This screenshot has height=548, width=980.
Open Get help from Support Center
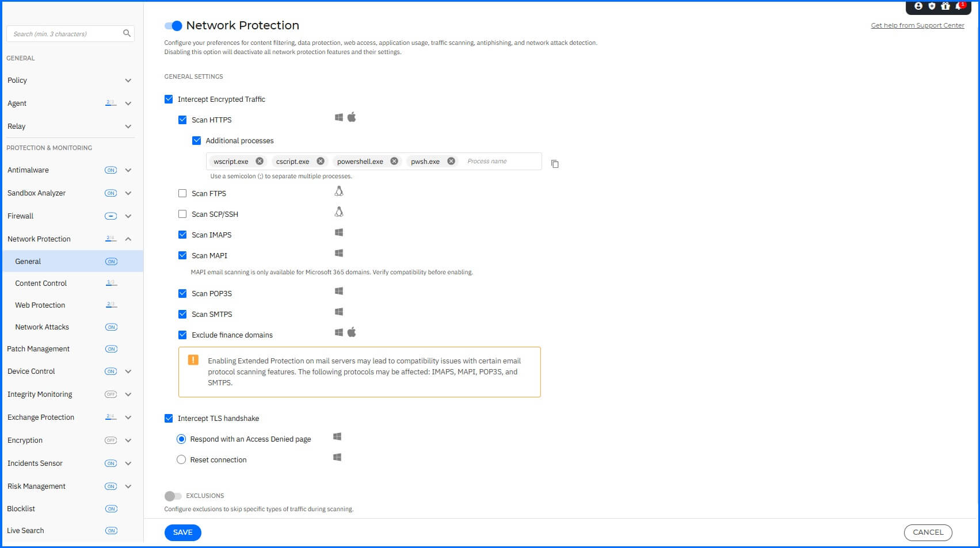coord(917,25)
